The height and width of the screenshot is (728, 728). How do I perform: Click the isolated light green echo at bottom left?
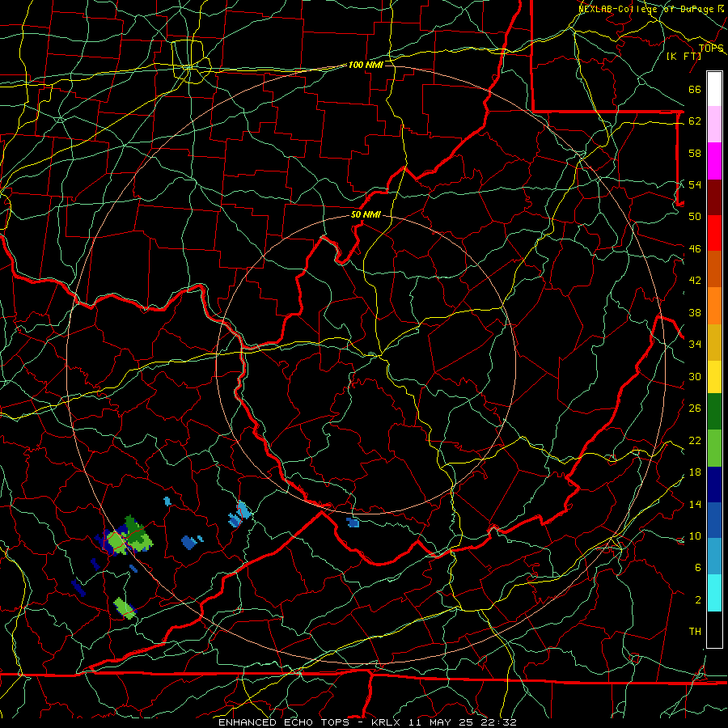[125, 607]
